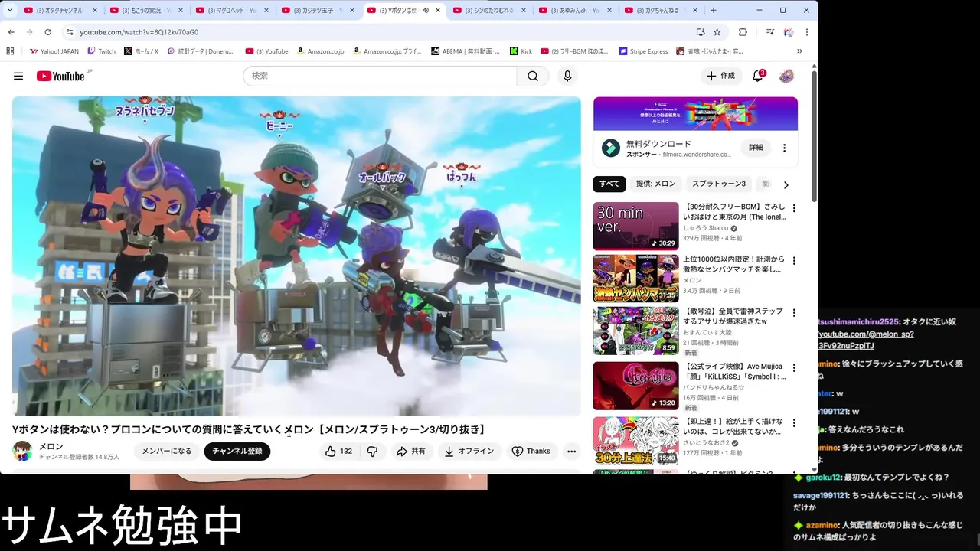Screen dimensions: 980x551
Task: Open options for 敵号泣 video
Action: click(x=794, y=313)
